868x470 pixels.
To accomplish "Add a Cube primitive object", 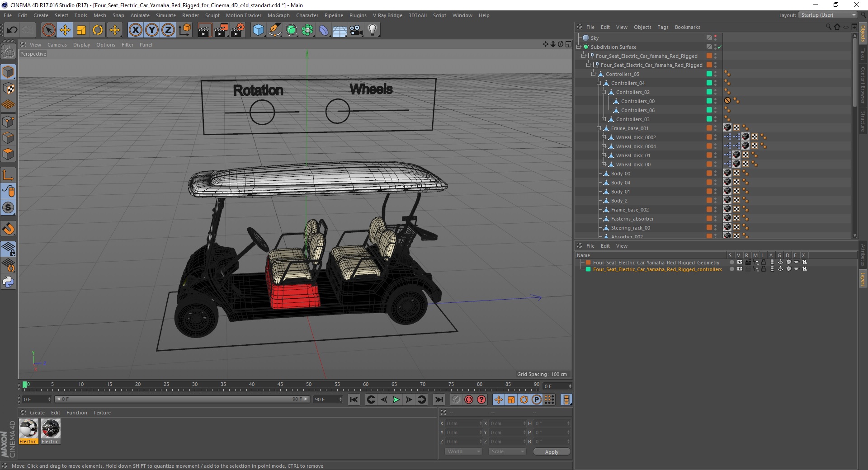I will coord(258,30).
